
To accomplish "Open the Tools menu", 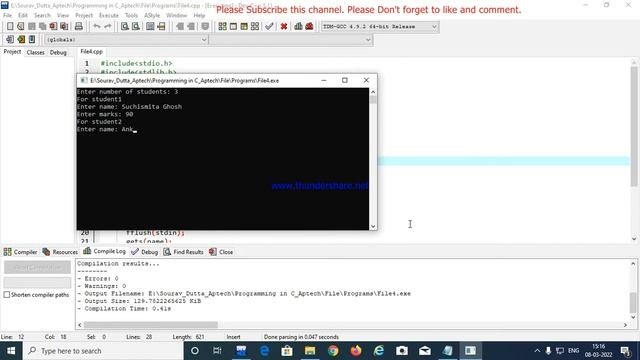I will 131,15.
